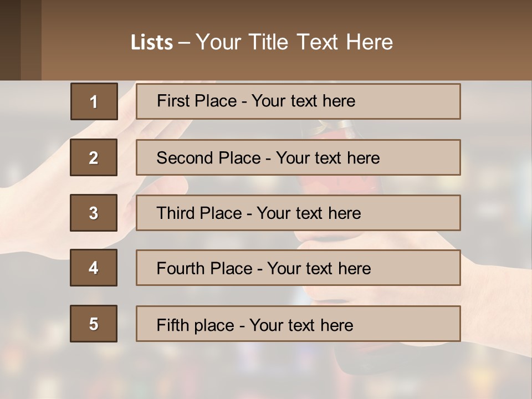Click the First Place text bar

(298, 101)
